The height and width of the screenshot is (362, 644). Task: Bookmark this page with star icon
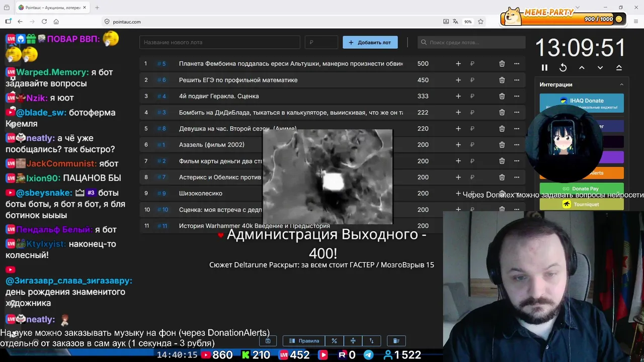pos(480,22)
